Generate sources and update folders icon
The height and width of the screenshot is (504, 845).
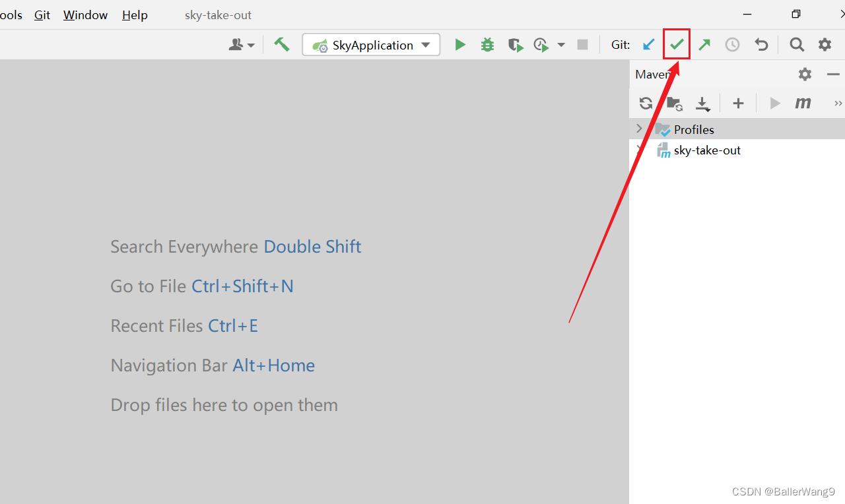pyautogui.click(x=674, y=103)
